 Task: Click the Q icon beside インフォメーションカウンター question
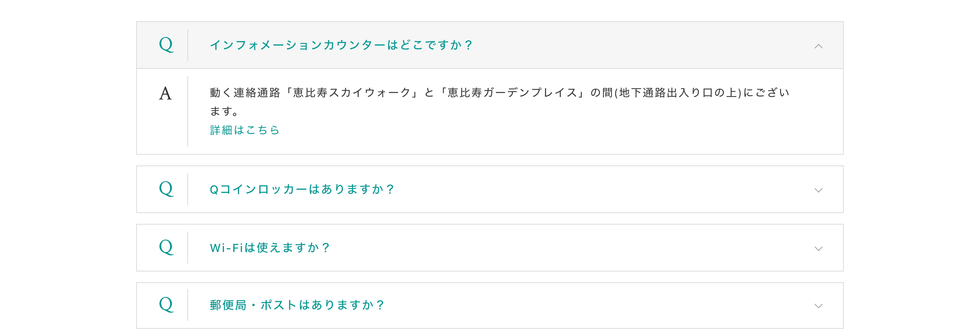coord(166,45)
